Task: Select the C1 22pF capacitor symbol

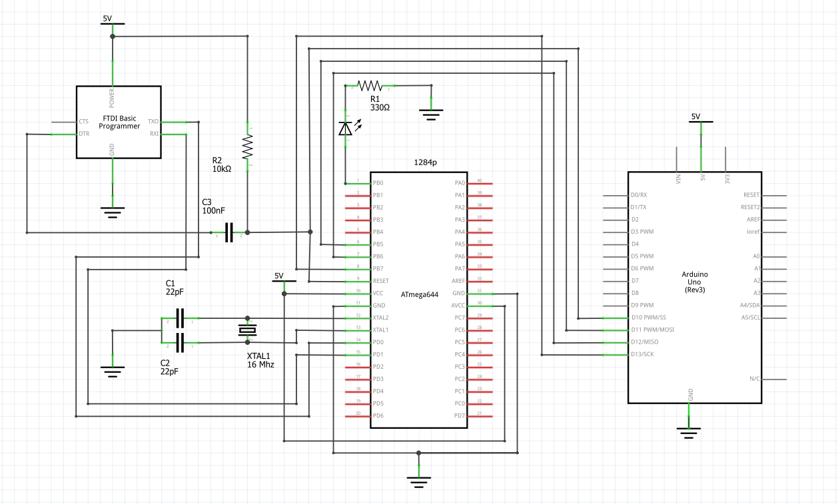Action: pyautogui.click(x=179, y=318)
